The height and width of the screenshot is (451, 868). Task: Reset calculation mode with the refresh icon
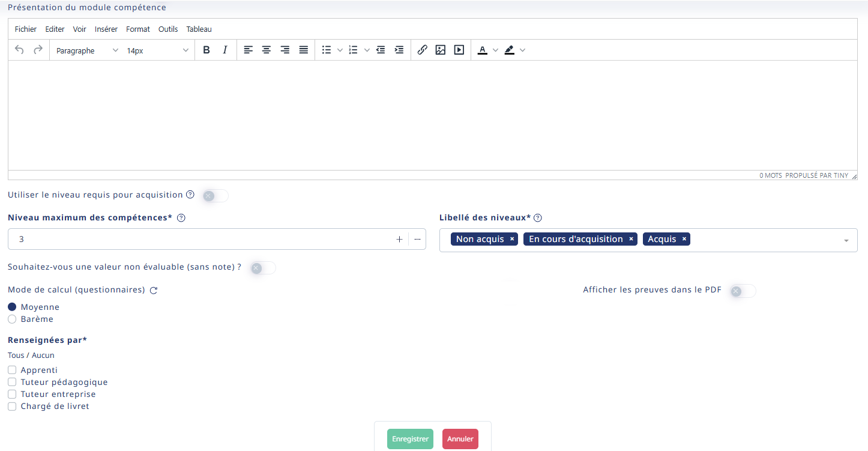coord(154,291)
